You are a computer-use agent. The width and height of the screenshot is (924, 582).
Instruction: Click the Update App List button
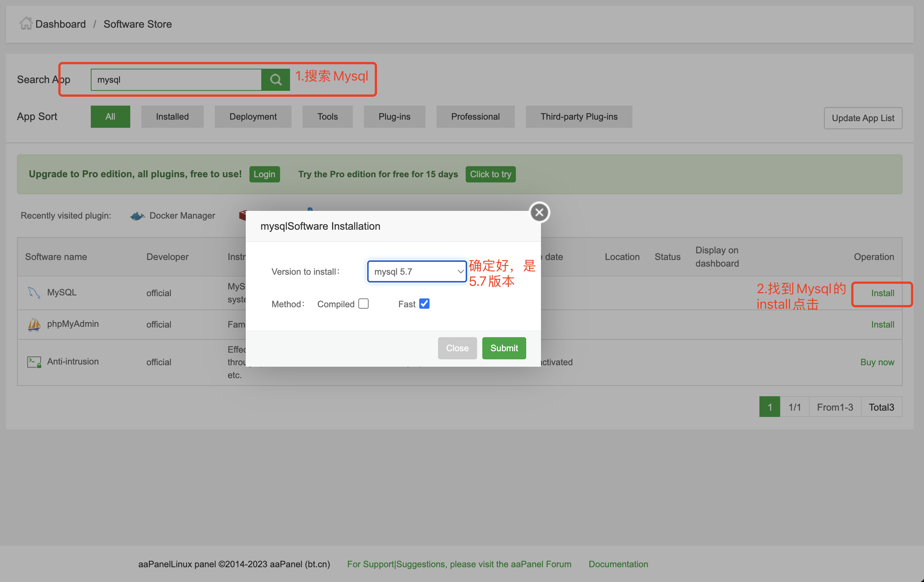click(863, 118)
